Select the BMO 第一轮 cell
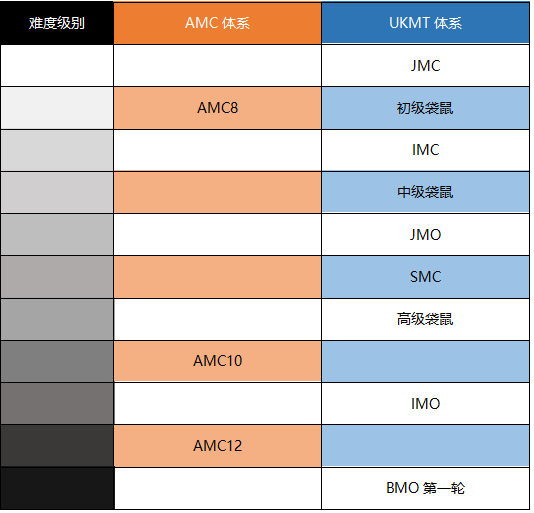 (426, 488)
